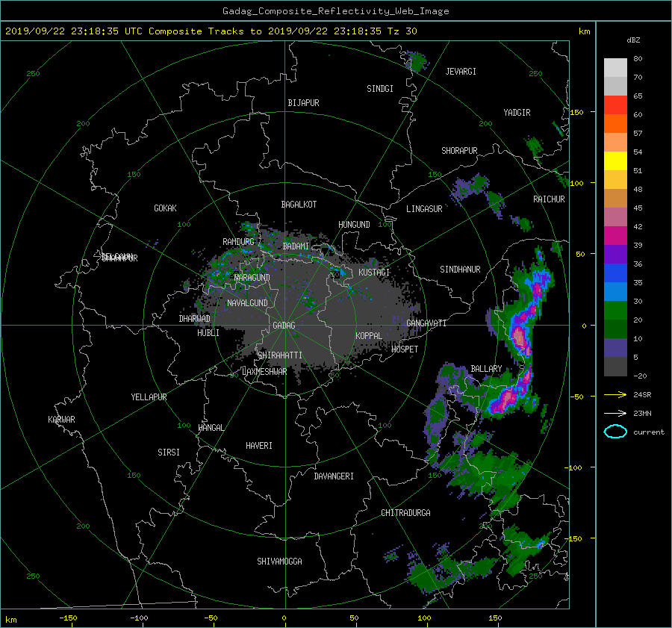Click the BAGALKOT label
The width and height of the screenshot is (672, 628).
pyautogui.click(x=299, y=205)
